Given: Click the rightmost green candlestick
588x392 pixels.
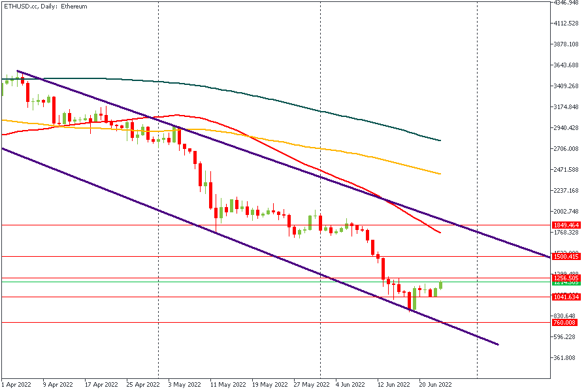Looking at the screenshot, I should coord(441,285).
